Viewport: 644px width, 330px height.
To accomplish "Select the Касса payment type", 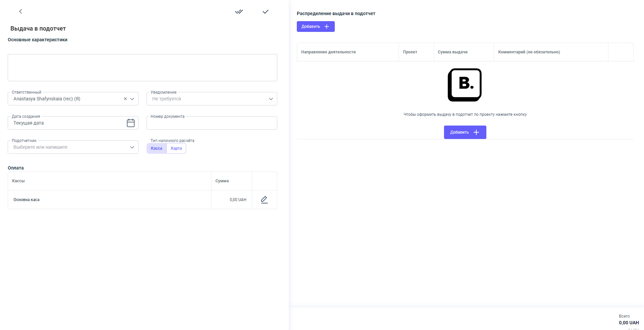I will point(156,148).
